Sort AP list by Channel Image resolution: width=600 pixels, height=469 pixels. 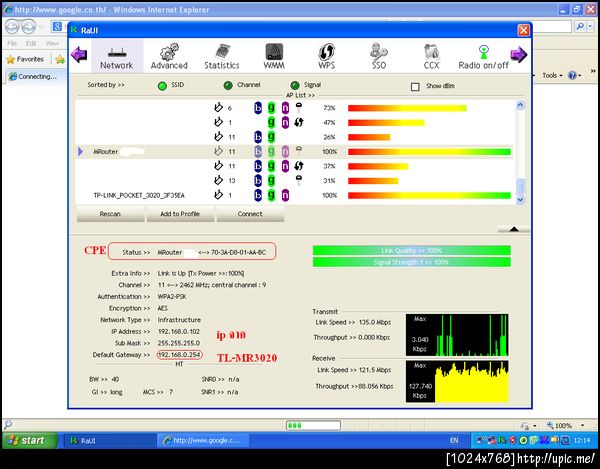click(228, 85)
